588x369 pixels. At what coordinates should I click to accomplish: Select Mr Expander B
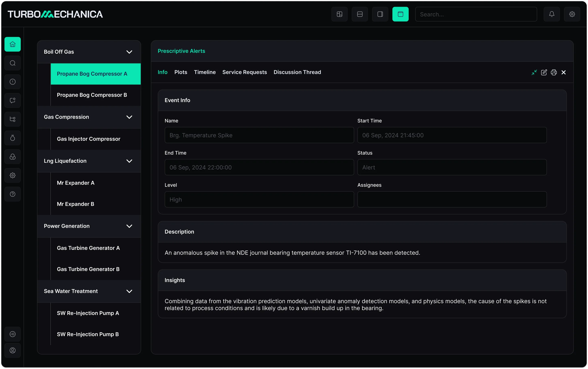(96, 204)
